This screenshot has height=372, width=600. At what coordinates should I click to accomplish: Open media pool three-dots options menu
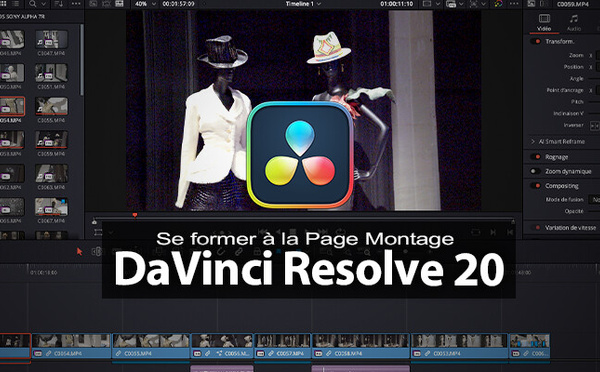(76, 4)
